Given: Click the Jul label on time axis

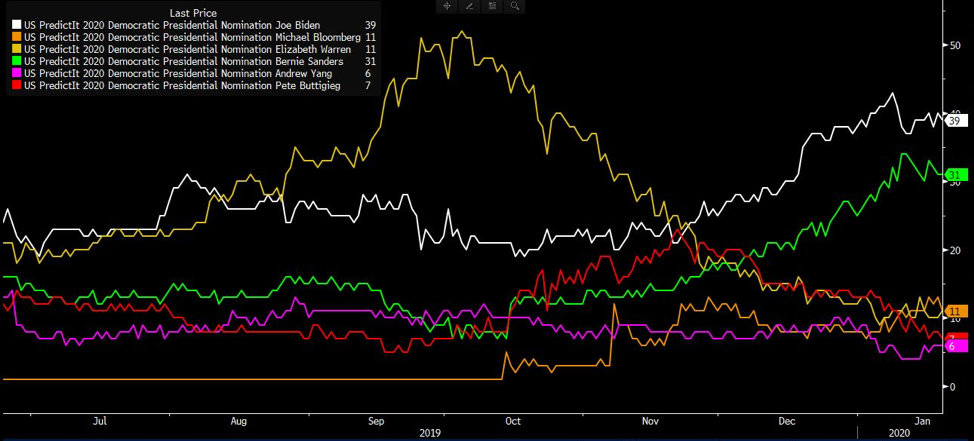Looking at the screenshot, I should tap(99, 421).
